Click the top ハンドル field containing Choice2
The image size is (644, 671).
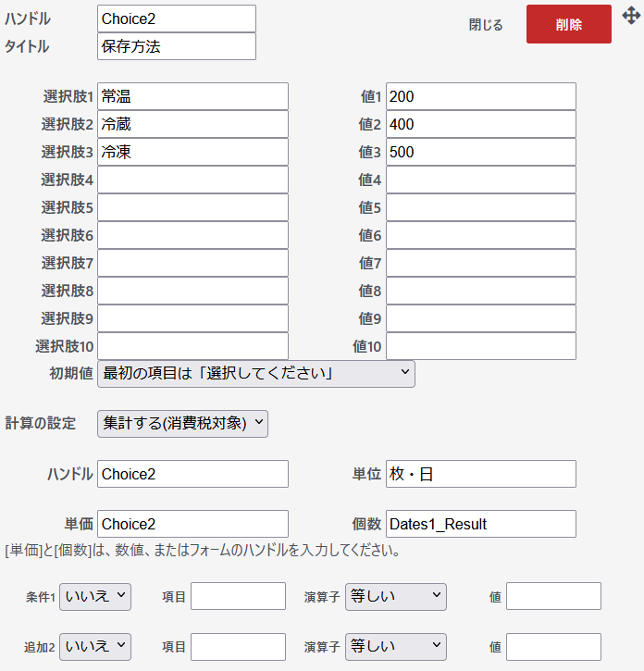177,19
